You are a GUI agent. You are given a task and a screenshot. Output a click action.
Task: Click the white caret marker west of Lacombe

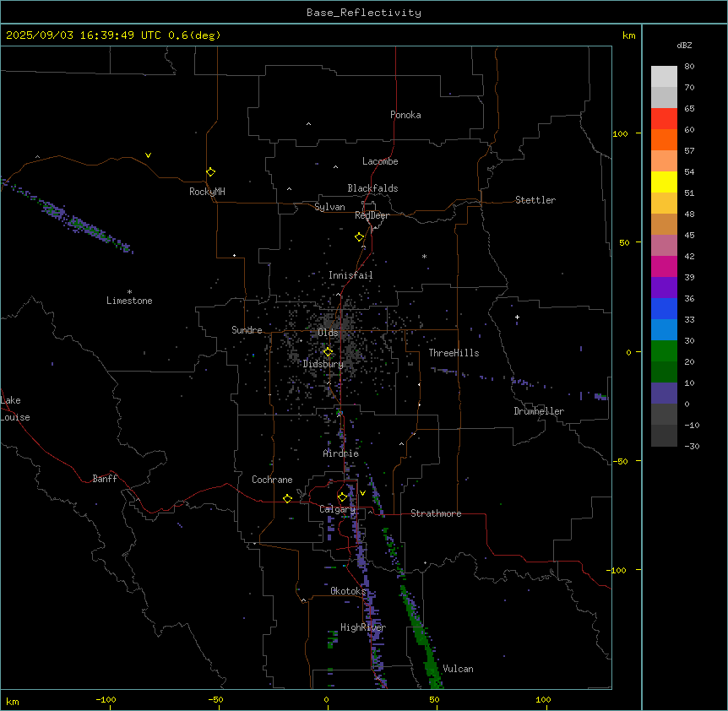pos(335,167)
